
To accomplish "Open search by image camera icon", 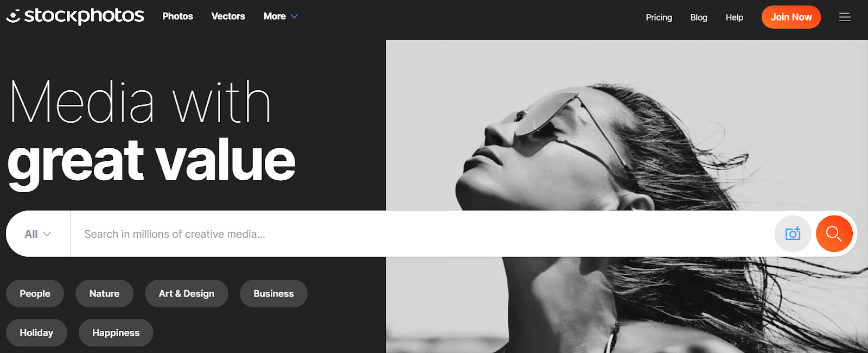I will point(793,234).
